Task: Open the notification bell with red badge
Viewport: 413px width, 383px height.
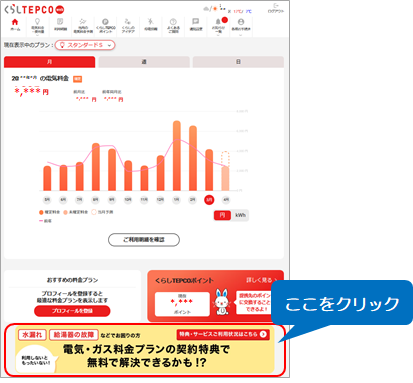Action: (219, 25)
